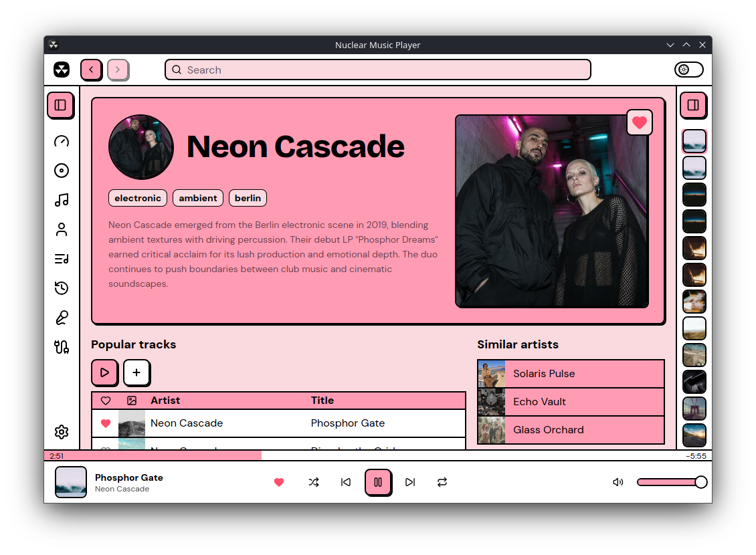
Task: Collapse the right queue panel
Action: point(693,105)
